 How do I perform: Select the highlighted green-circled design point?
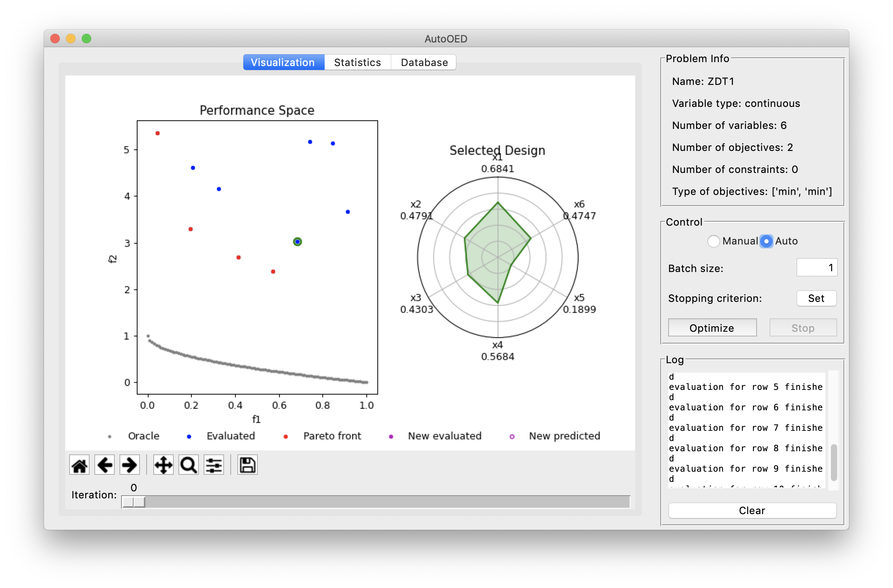(x=298, y=242)
